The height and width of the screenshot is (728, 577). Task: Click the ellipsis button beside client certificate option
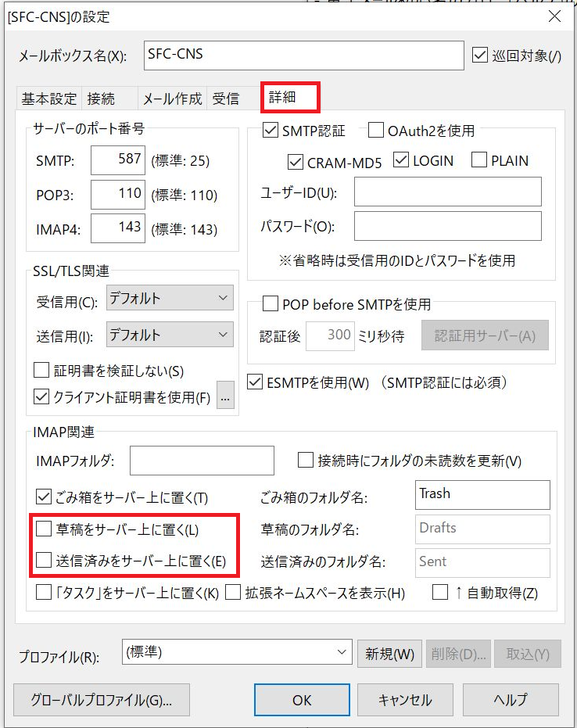coord(226,397)
